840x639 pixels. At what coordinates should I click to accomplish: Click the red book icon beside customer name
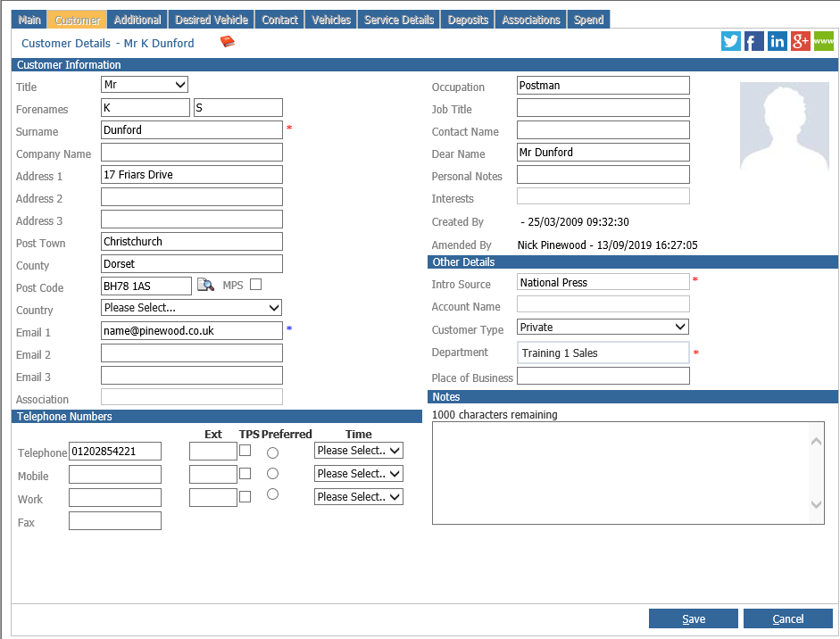pos(228,41)
